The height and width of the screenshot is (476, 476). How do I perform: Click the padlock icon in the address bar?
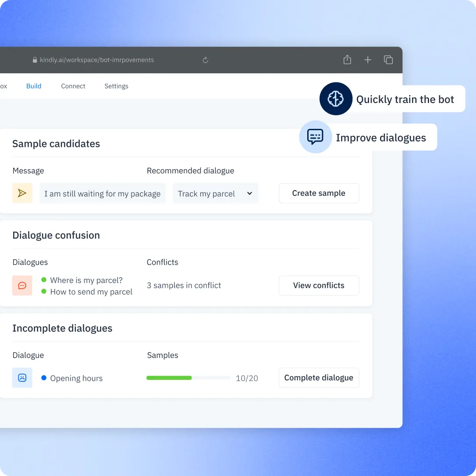(35, 60)
